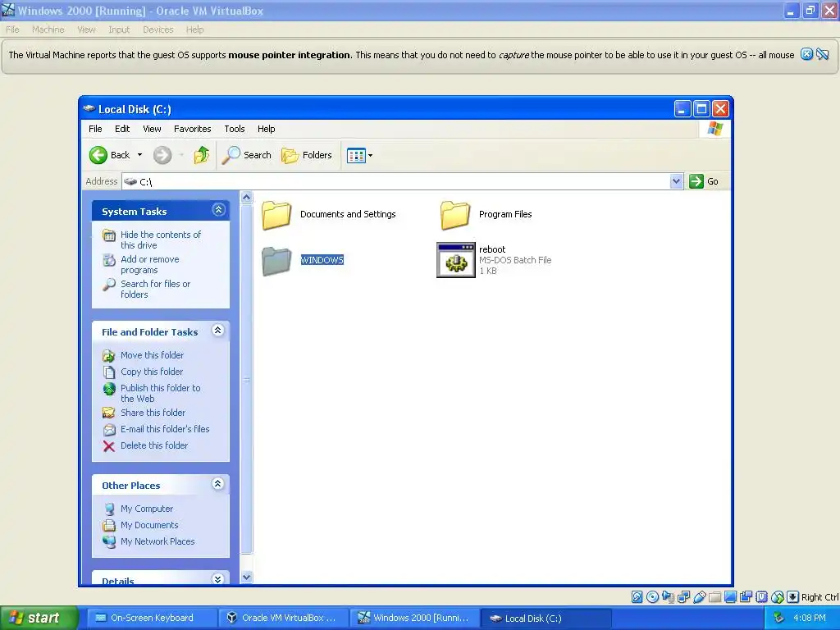This screenshot has width=840, height=630.
Task: Click Copy this folder task
Action: coord(152,372)
